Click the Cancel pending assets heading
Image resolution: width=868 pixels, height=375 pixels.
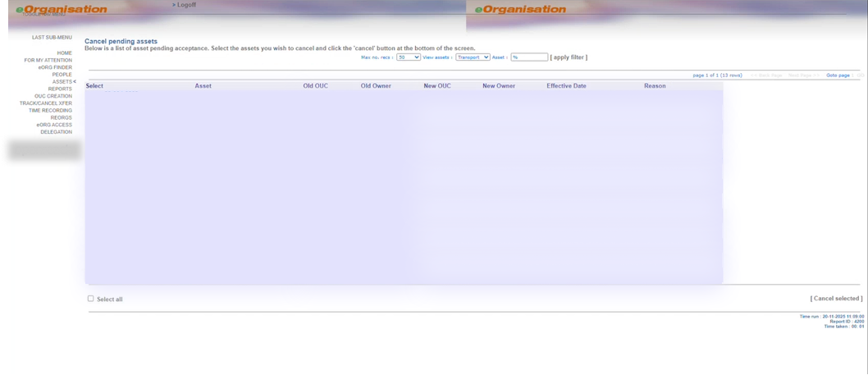pos(121,42)
